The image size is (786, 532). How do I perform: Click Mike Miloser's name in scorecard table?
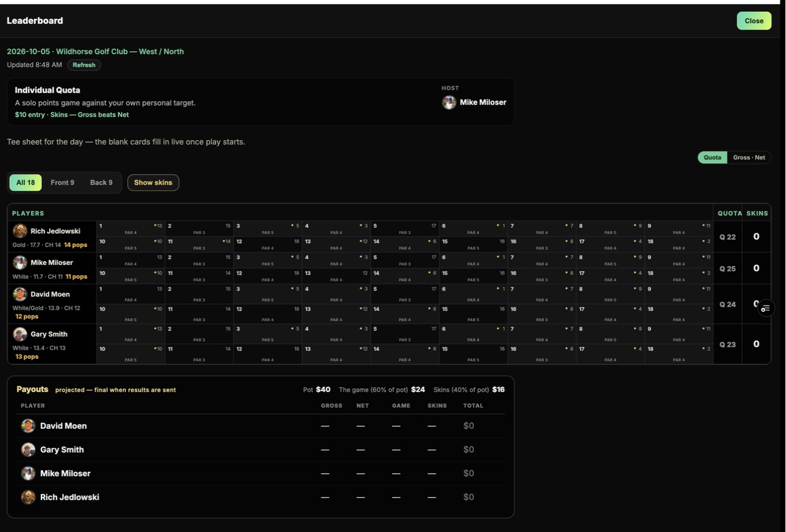(x=52, y=262)
